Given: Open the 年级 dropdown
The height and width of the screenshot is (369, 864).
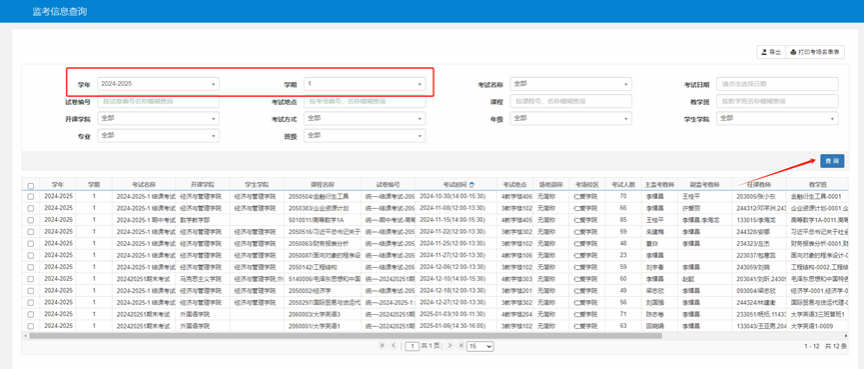Looking at the screenshot, I should tap(571, 118).
